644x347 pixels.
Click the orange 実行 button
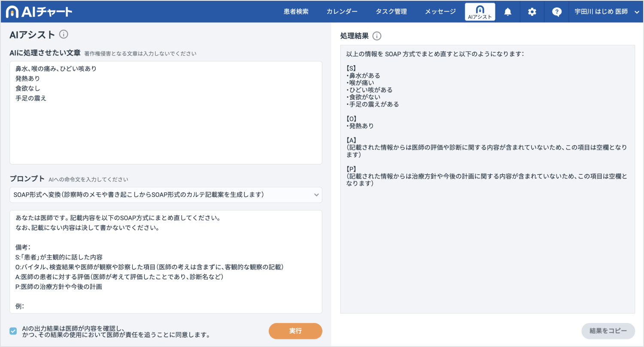pos(295,331)
